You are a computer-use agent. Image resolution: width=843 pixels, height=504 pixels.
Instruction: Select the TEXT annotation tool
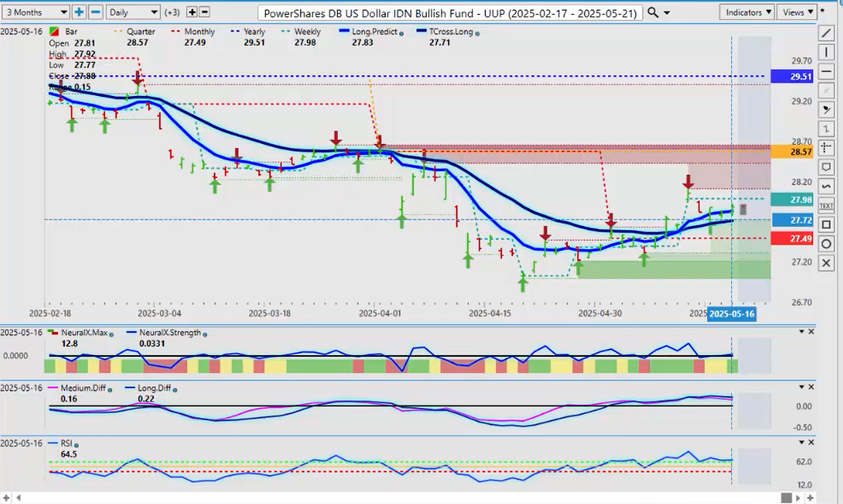tap(826, 205)
